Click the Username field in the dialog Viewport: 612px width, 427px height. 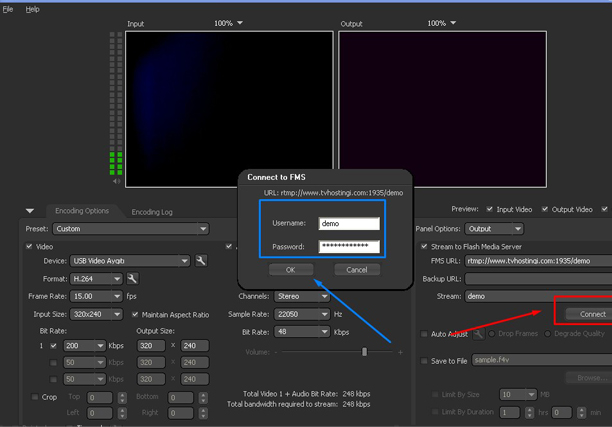349,224
